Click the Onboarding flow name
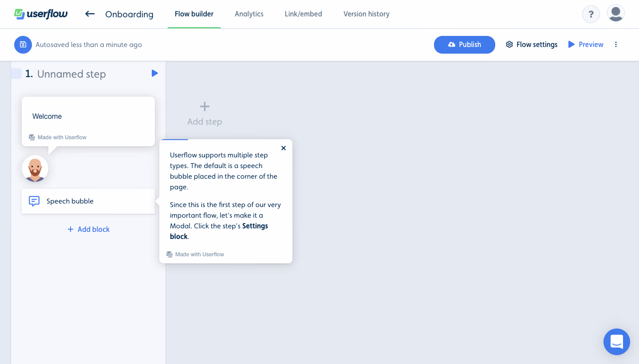 (x=129, y=14)
